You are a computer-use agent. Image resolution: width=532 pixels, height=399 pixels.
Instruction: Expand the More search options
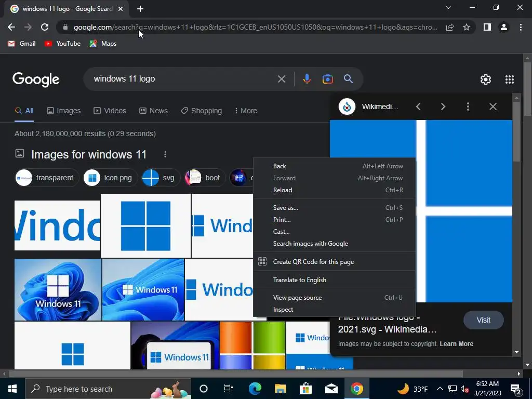point(246,111)
